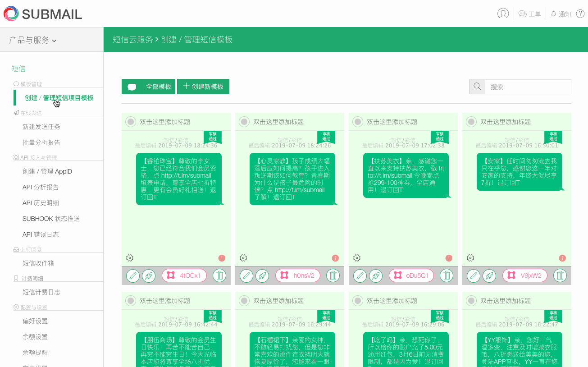
Task: Send a test via the rocket icon on h0nsV2 template
Action: tap(262, 275)
